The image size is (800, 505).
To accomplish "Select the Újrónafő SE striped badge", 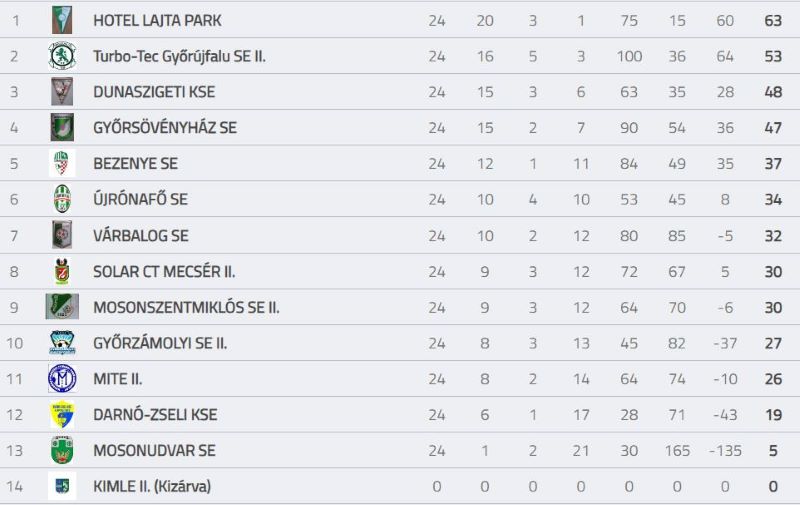I will click(x=62, y=199).
